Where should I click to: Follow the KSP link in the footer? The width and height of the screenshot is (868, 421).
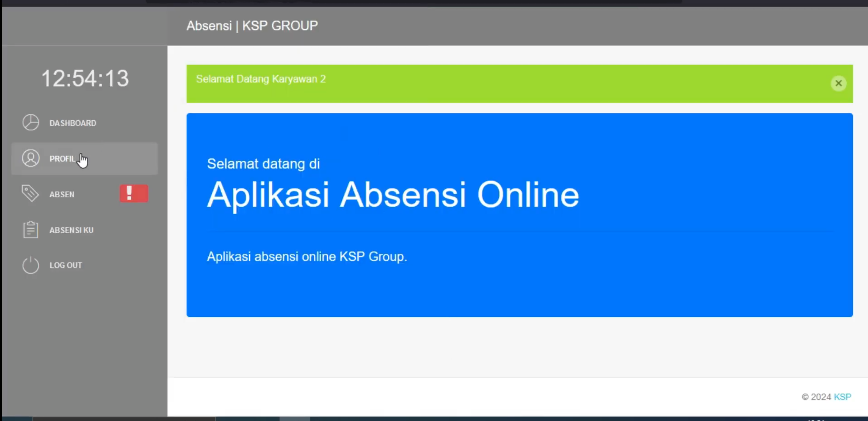tap(842, 397)
